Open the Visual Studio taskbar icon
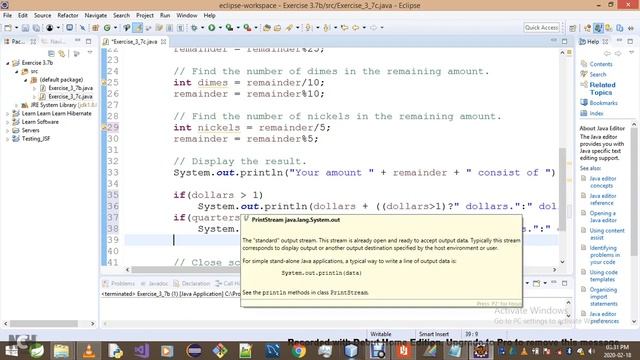The width and height of the screenshot is (640, 360). click(x=141, y=351)
